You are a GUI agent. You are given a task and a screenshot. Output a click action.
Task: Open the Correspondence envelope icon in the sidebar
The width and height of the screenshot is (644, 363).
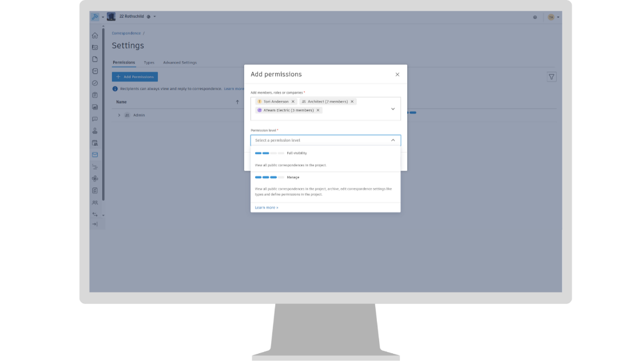tap(95, 155)
